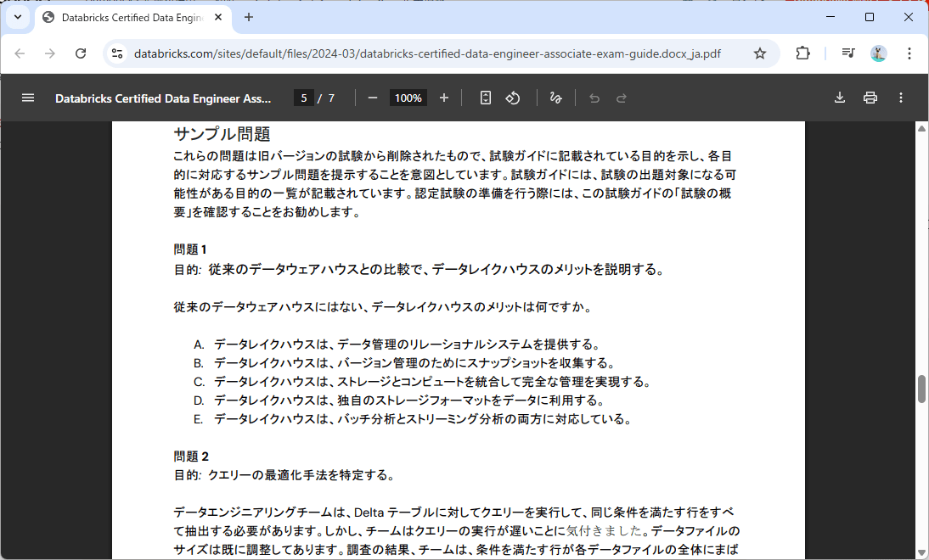Screen dimensions: 929x560
Task: Open the media control button
Action: pyautogui.click(x=847, y=53)
